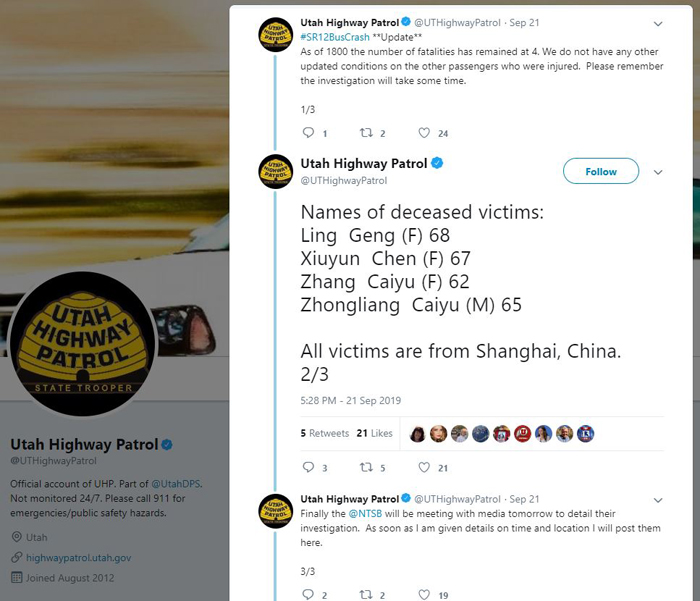Open the #SR12BusCrash hashtag
This screenshot has width=700, height=601.
335,37
